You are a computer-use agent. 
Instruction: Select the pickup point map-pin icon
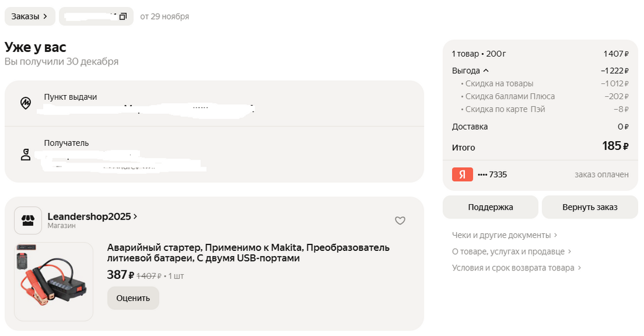(25, 103)
